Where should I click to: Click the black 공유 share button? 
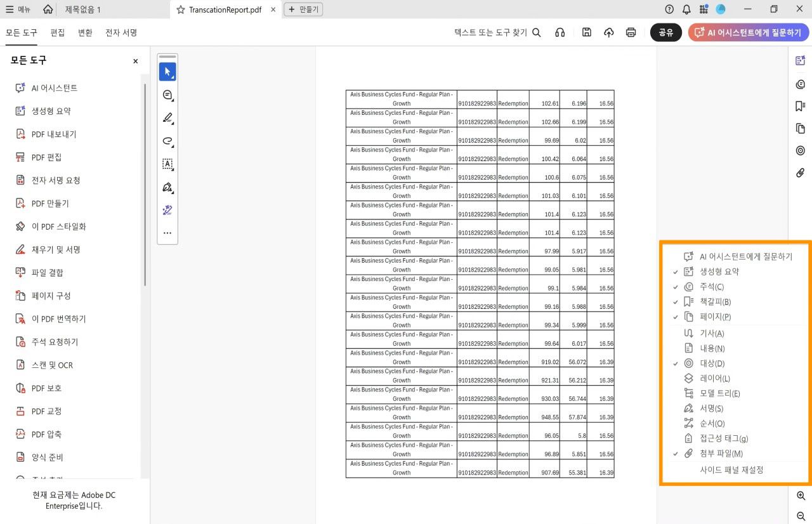pyautogui.click(x=666, y=32)
